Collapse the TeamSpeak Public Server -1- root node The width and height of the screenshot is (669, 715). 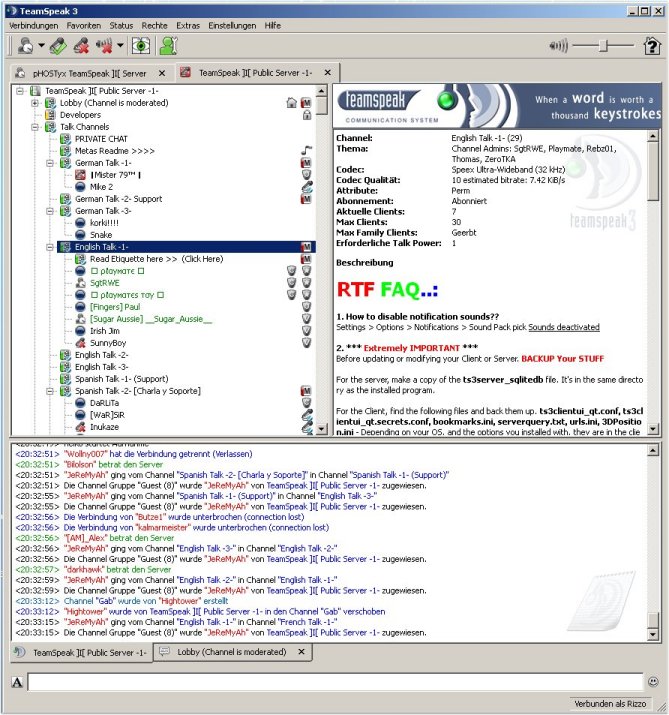(x=20, y=91)
